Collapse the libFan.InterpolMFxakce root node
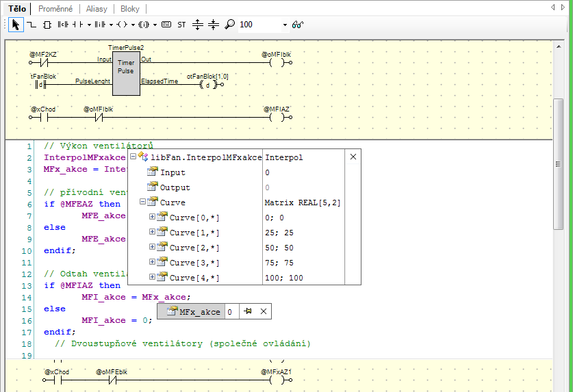Image resolution: width=573 pixels, height=392 pixels. point(133,157)
